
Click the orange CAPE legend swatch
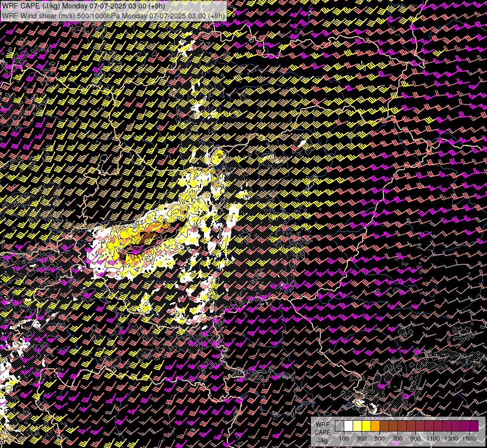pos(375,426)
